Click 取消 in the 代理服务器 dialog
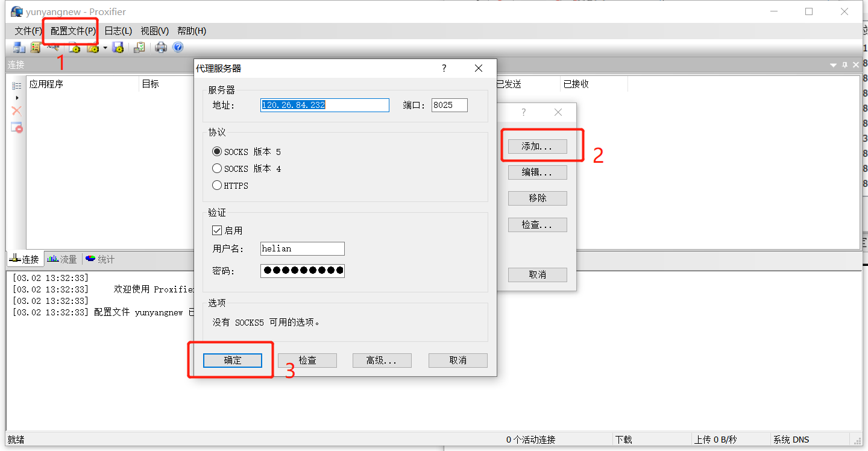The width and height of the screenshot is (868, 451). [x=458, y=361]
